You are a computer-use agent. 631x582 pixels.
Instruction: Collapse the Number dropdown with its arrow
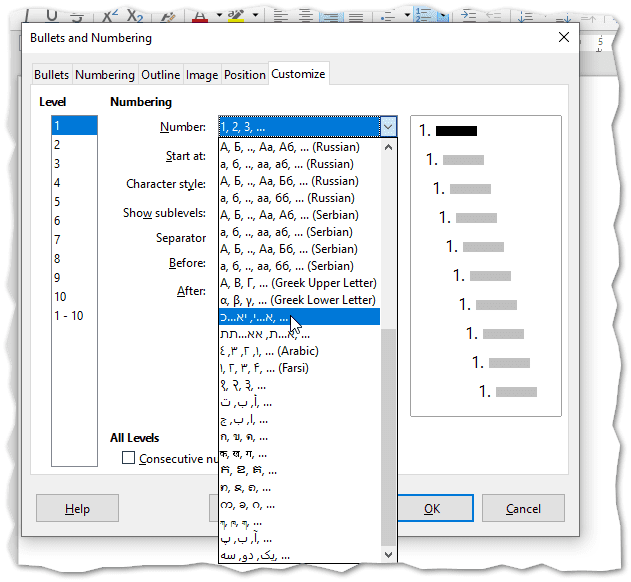tap(388, 127)
